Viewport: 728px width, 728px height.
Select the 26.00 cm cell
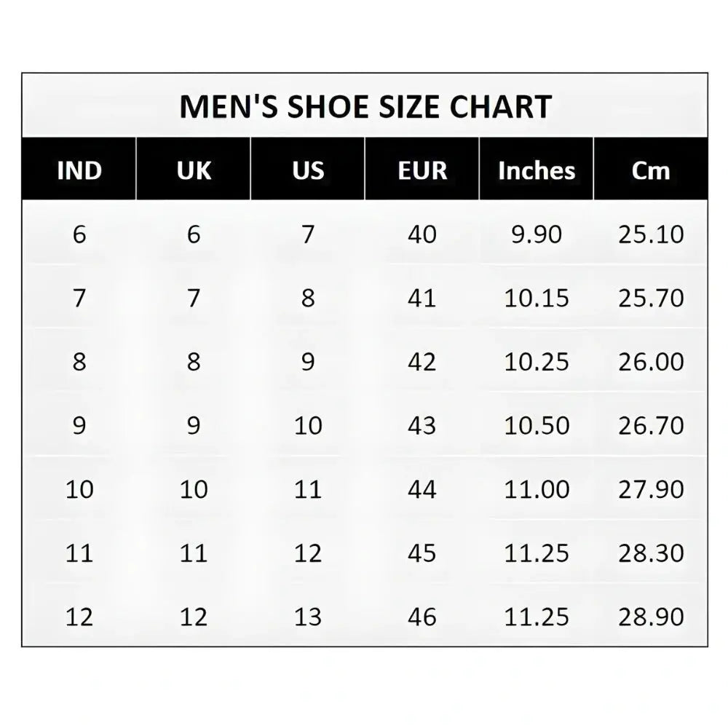651,362
